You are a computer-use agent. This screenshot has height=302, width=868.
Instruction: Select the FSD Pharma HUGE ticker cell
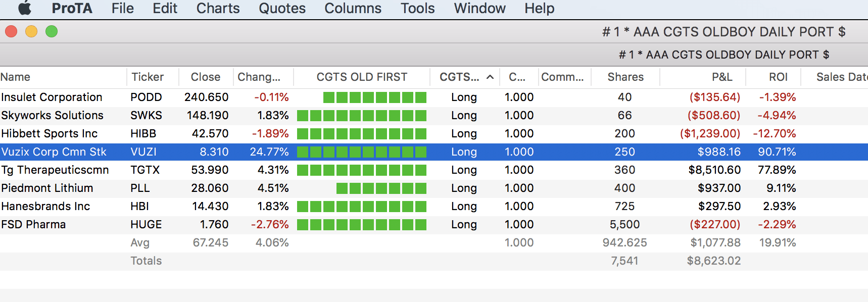point(146,225)
